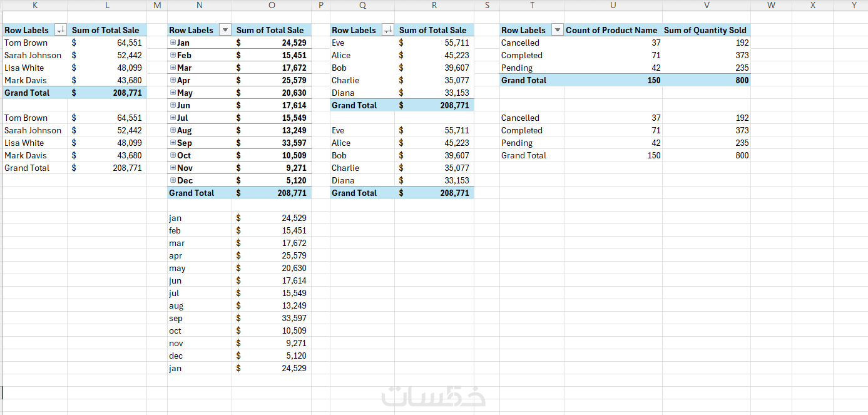Select column T header
The image size is (868, 415).
tap(532, 5)
